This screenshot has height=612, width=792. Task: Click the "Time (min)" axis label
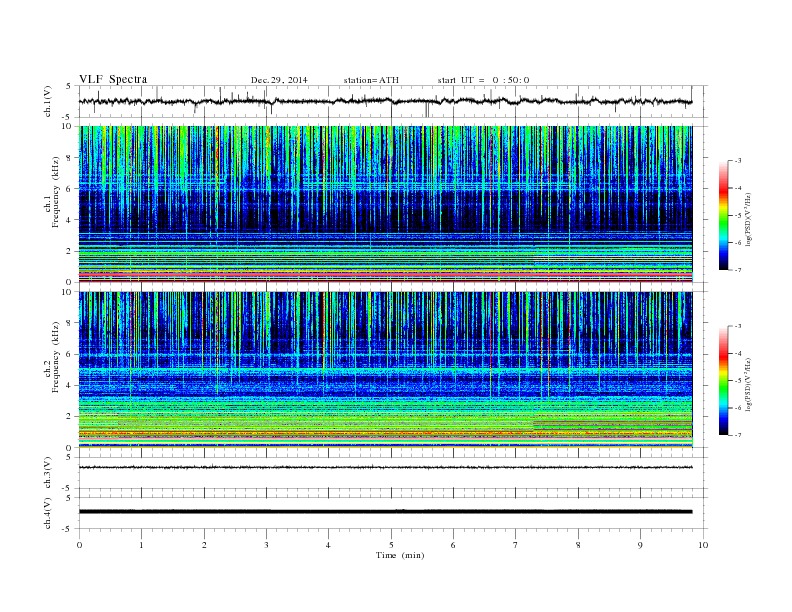[x=400, y=555]
